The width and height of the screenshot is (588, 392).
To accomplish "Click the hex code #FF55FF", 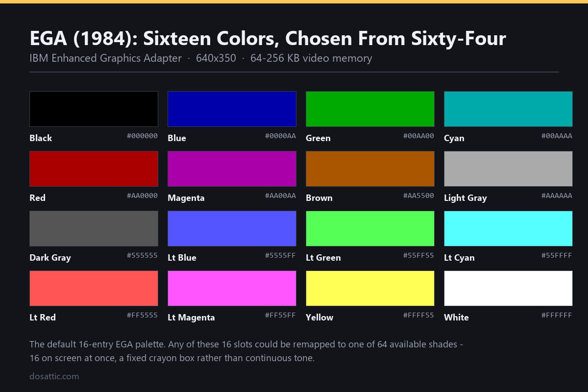I will click(x=280, y=315).
